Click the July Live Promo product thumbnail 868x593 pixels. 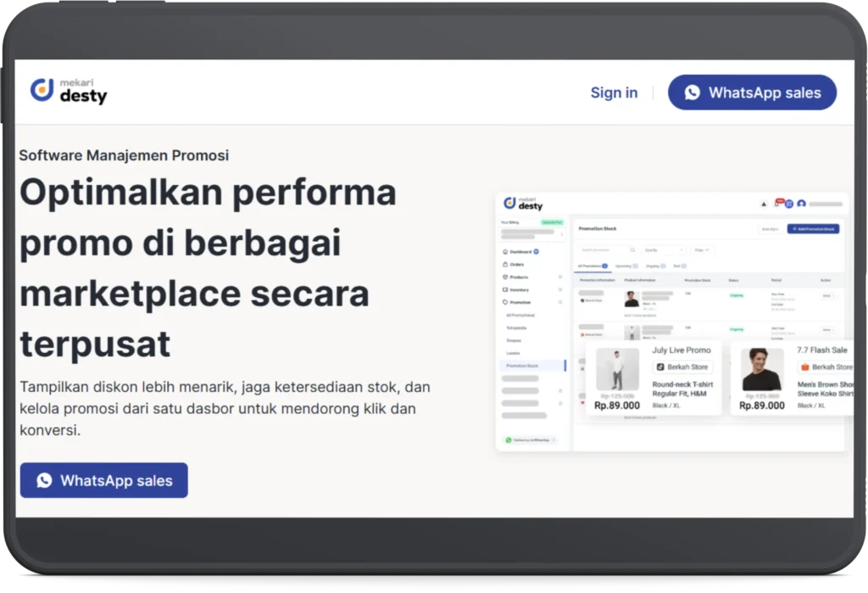point(617,370)
